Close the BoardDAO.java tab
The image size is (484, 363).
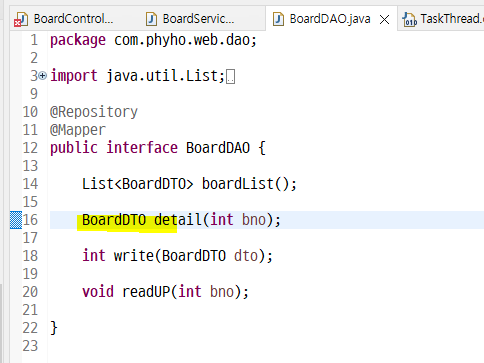click(384, 20)
